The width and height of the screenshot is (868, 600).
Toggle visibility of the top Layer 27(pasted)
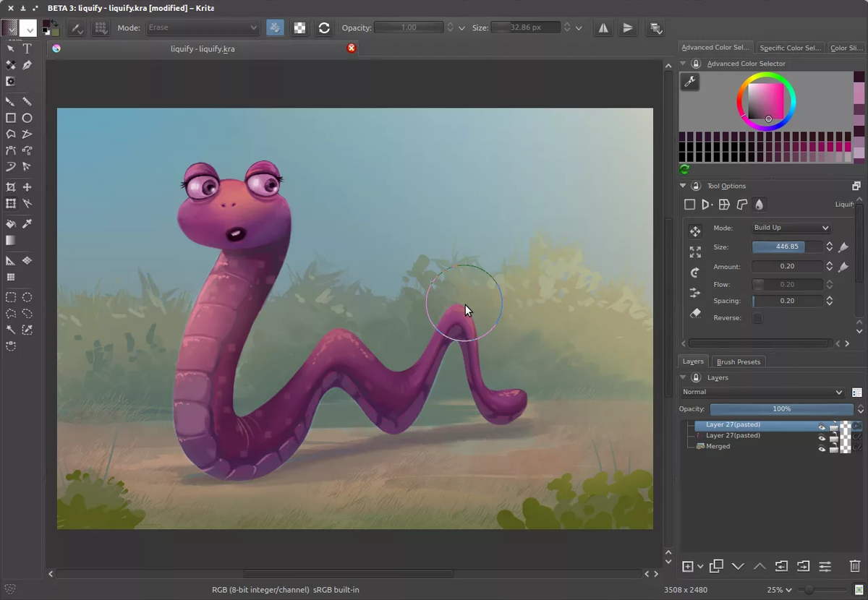point(822,426)
